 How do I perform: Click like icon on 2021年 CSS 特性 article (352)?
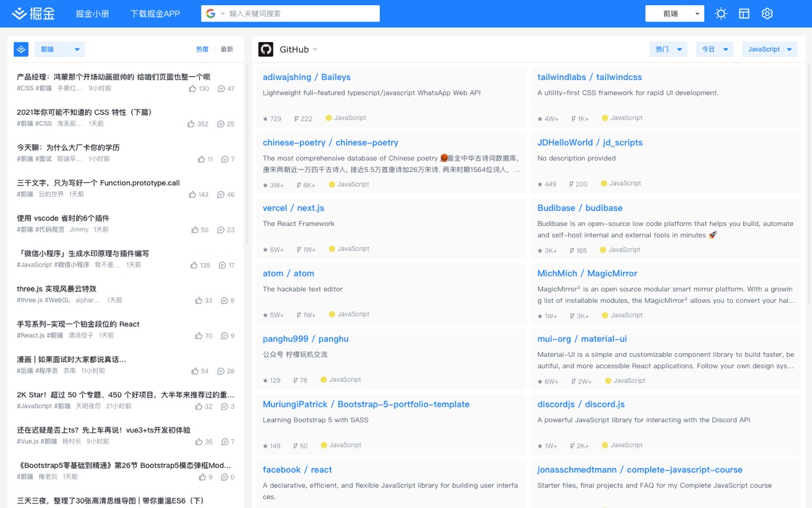coord(191,124)
